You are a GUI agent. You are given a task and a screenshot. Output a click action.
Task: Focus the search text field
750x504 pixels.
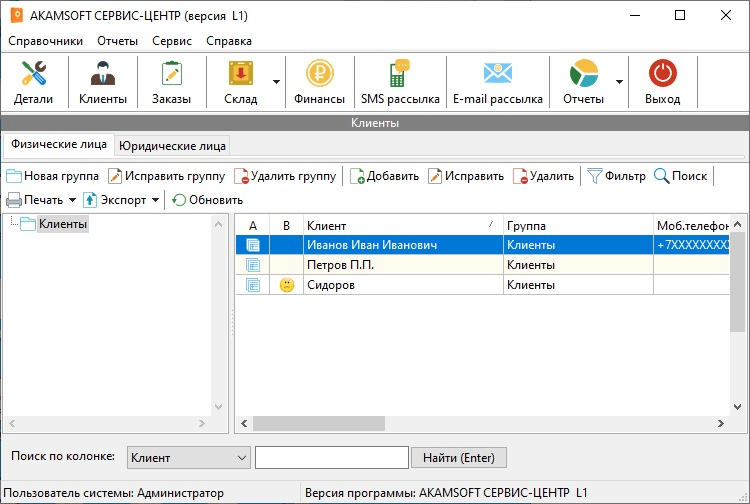pyautogui.click(x=332, y=458)
